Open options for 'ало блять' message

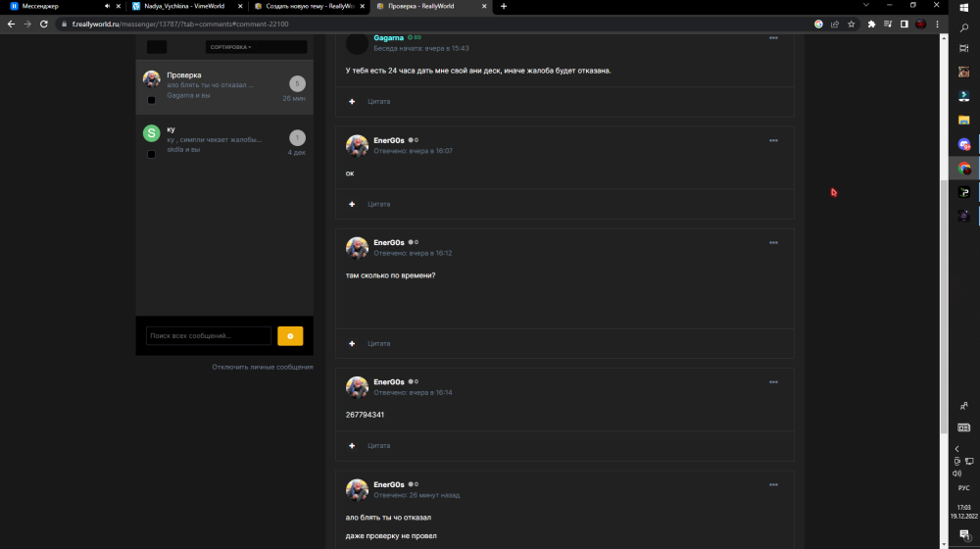[773, 484]
